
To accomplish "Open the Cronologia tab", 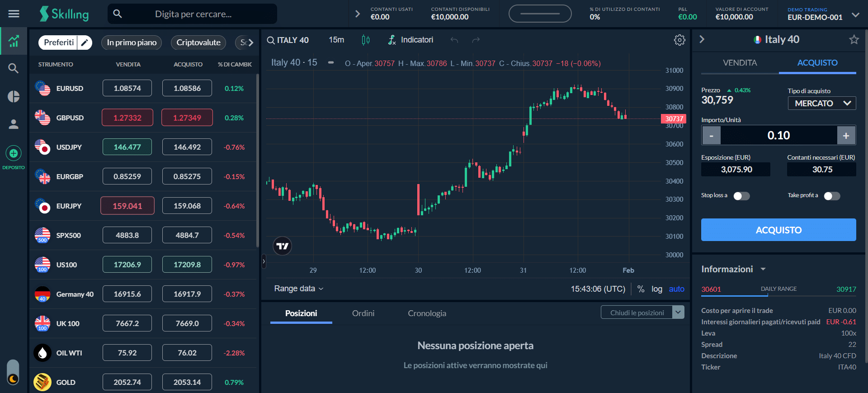I will [x=427, y=313].
